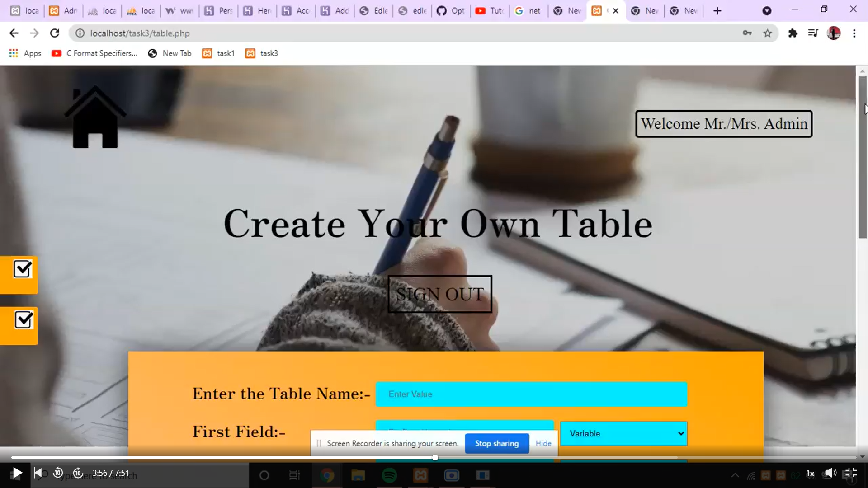Open the Chrome profile avatar
This screenshot has width=868, height=488.
(x=834, y=33)
